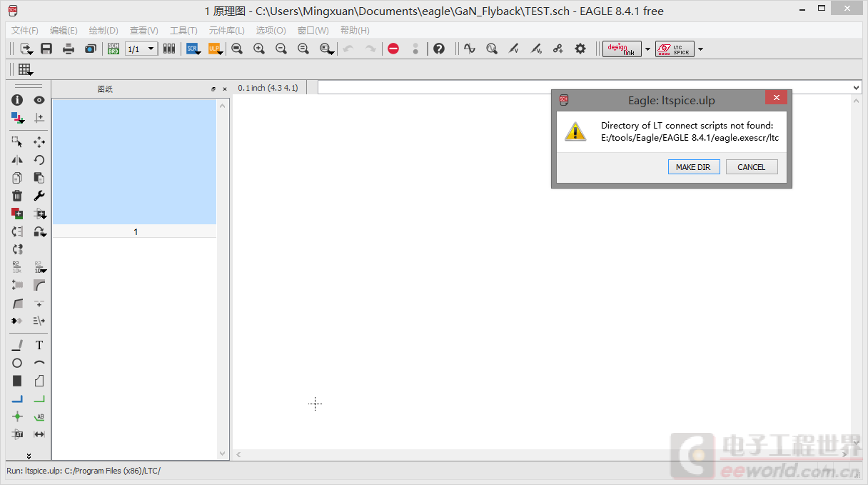Open the library manager books icon
The width and height of the screenshot is (868, 485).
point(169,49)
